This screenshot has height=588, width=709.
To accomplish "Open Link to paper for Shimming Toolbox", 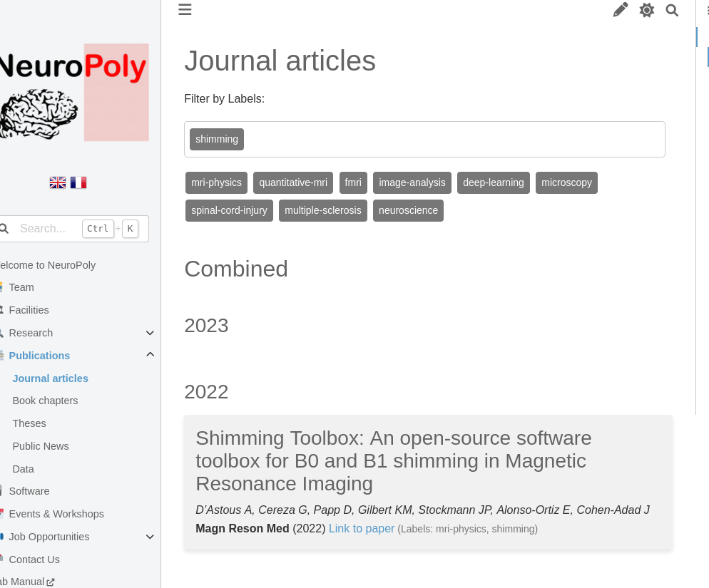I will [362, 528].
